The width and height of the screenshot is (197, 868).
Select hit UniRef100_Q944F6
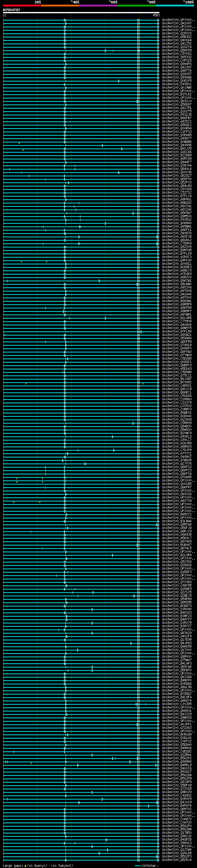pos(177,64)
